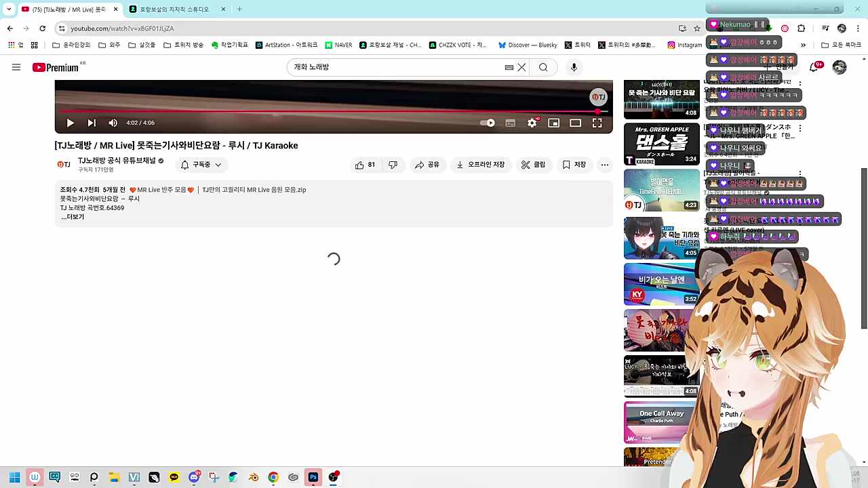868x488 pixels.
Task: Enable theater mode view
Action: [575, 123]
